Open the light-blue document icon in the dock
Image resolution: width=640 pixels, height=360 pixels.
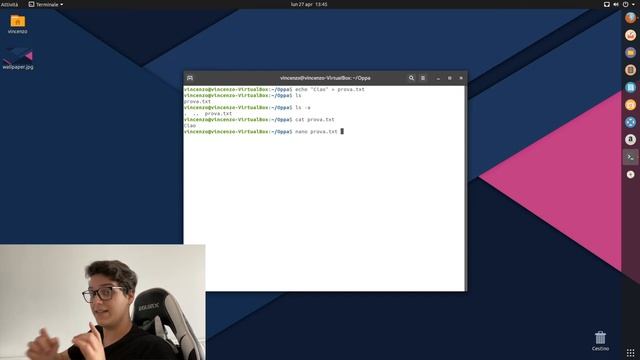point(631,87)
